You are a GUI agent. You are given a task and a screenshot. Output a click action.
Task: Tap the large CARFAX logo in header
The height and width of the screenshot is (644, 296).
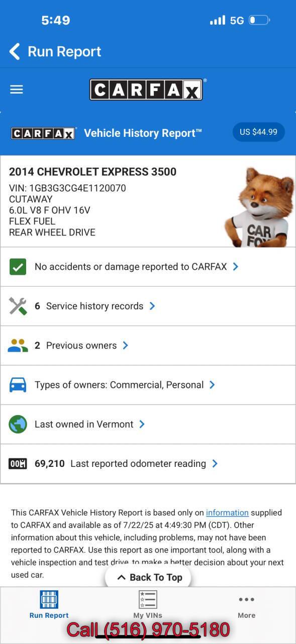click(146, 90)
